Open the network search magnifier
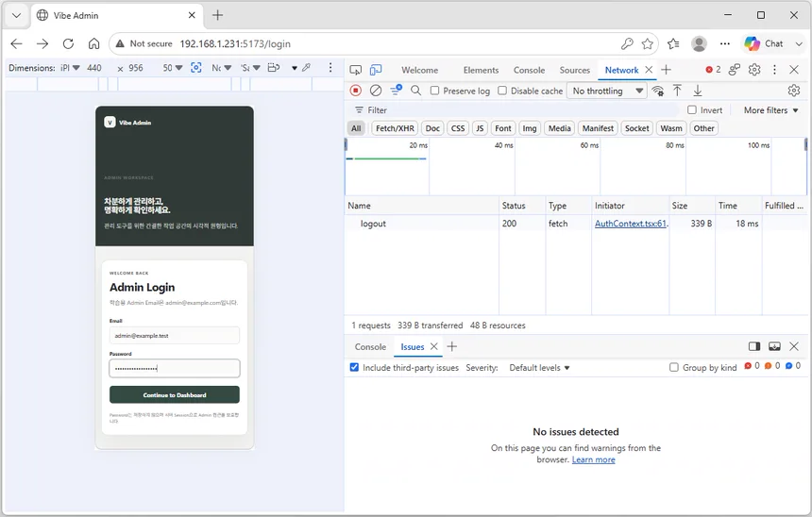 point(415,91)
